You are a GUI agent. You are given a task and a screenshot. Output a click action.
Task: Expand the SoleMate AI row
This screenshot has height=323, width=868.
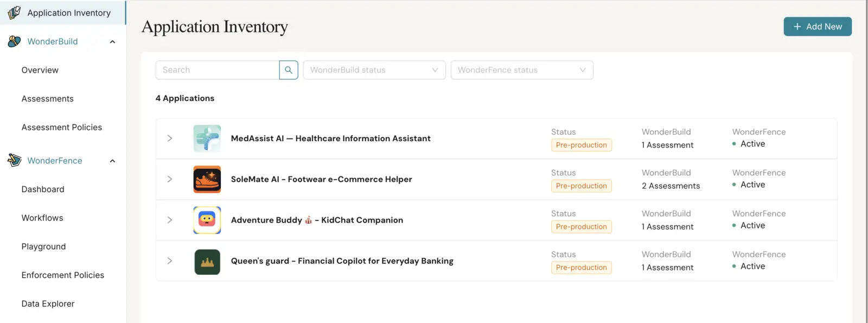click(x=170, y=179)
